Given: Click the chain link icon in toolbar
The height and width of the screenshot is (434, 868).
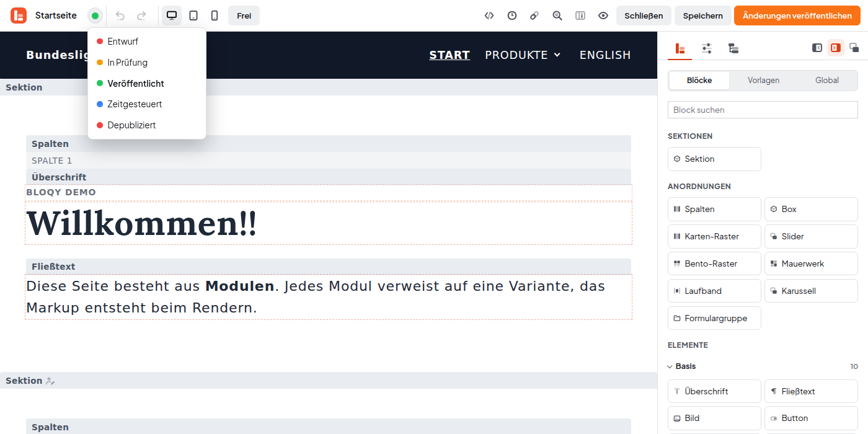Looking at the screenshot, I should [534, 15].
